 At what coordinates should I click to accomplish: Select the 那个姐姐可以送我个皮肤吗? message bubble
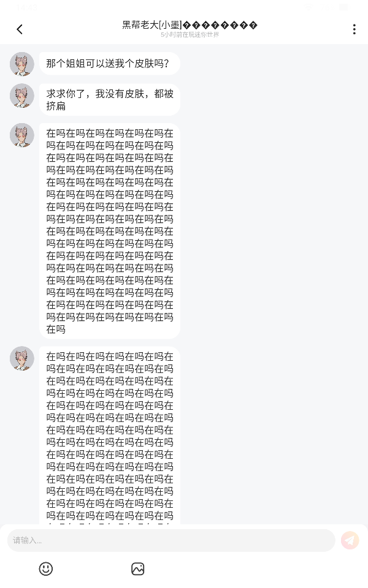[110, 63]
